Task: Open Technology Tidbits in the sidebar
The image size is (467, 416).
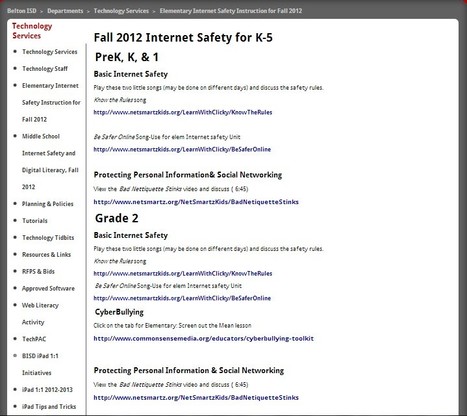Action: click(x=48, y=238)
